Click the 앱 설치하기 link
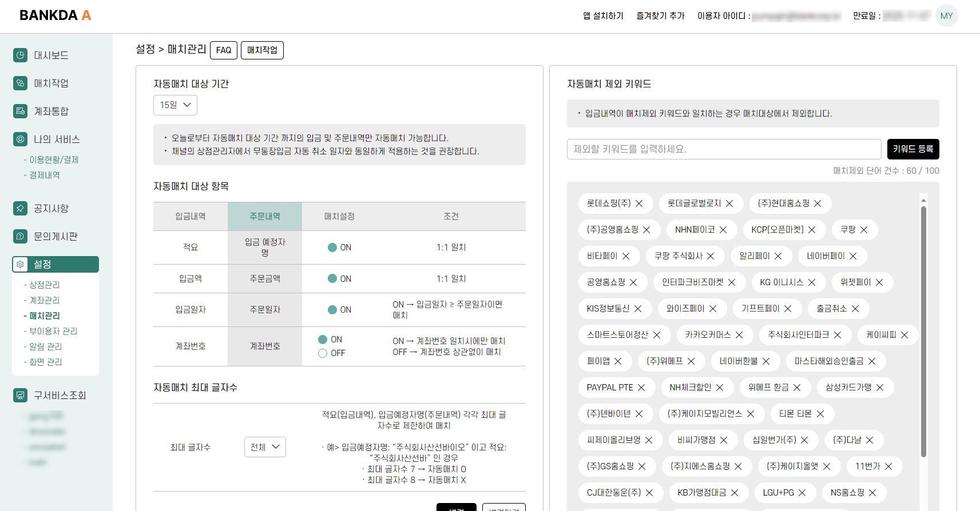 (603, 16)
